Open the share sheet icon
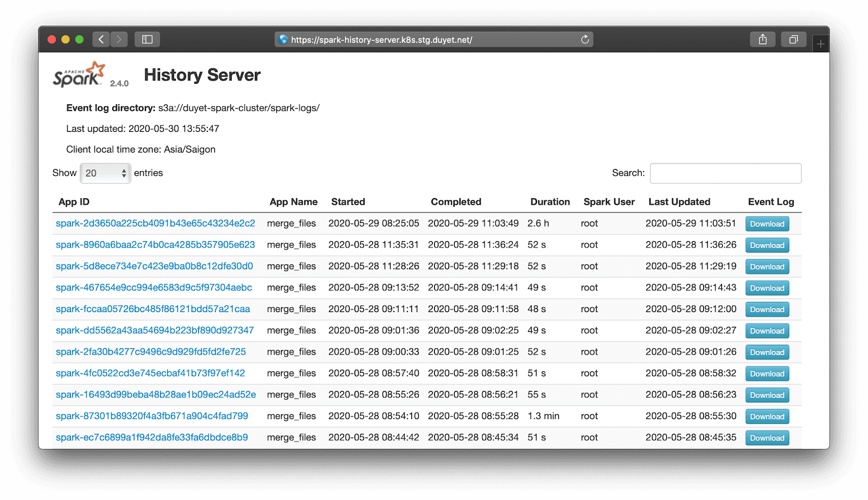This screenshot has width=868, height=500. pyautogui.click(x=763, y=39)
